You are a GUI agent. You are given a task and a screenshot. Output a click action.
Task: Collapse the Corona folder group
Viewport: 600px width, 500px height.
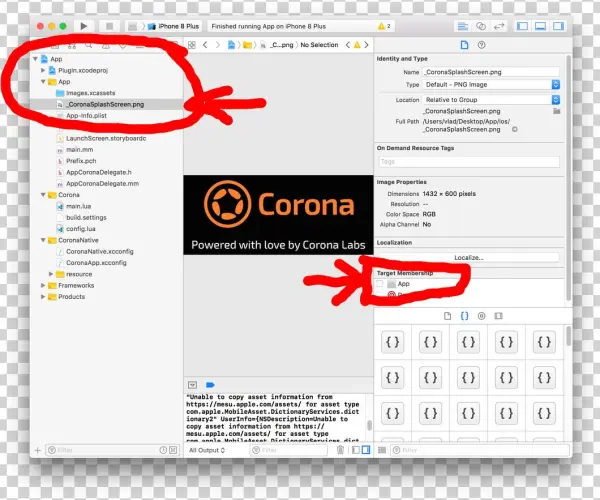pyautogui.click(x=43, y=195)
